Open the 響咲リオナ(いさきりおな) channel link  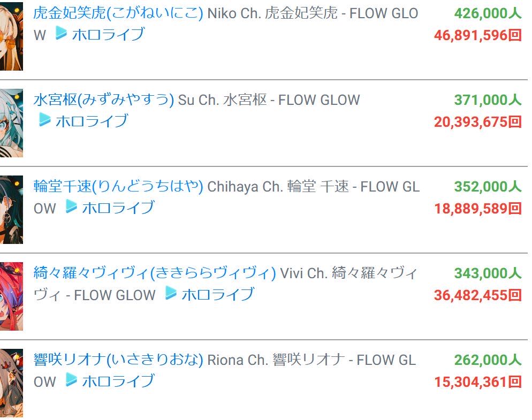click(118, 360)
